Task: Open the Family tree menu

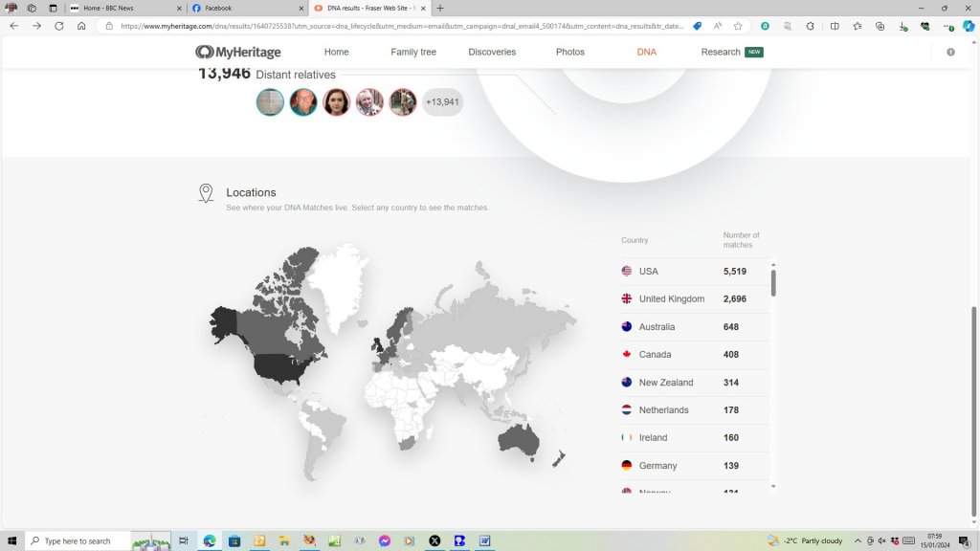Action: click(413, 53)
